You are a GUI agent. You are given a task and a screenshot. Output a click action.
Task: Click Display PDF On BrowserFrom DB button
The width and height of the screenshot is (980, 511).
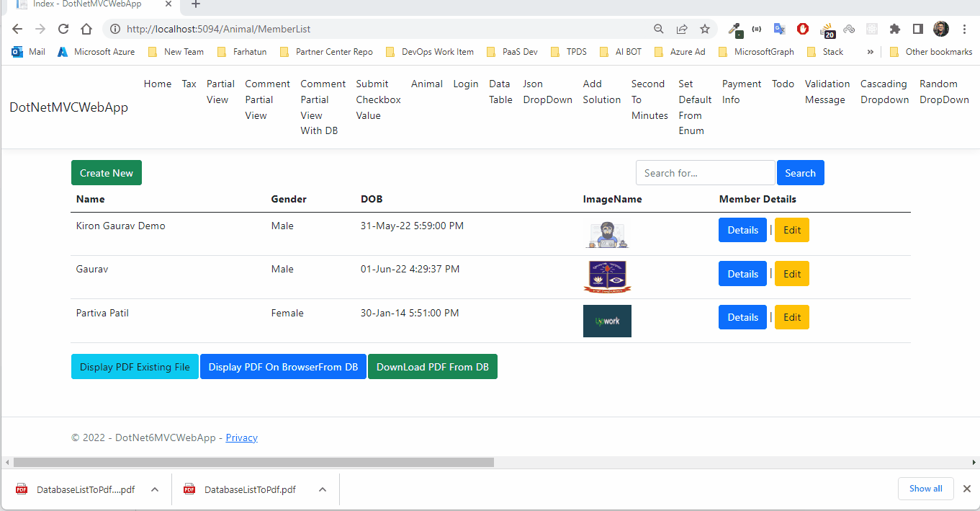[x=283, y=367]
